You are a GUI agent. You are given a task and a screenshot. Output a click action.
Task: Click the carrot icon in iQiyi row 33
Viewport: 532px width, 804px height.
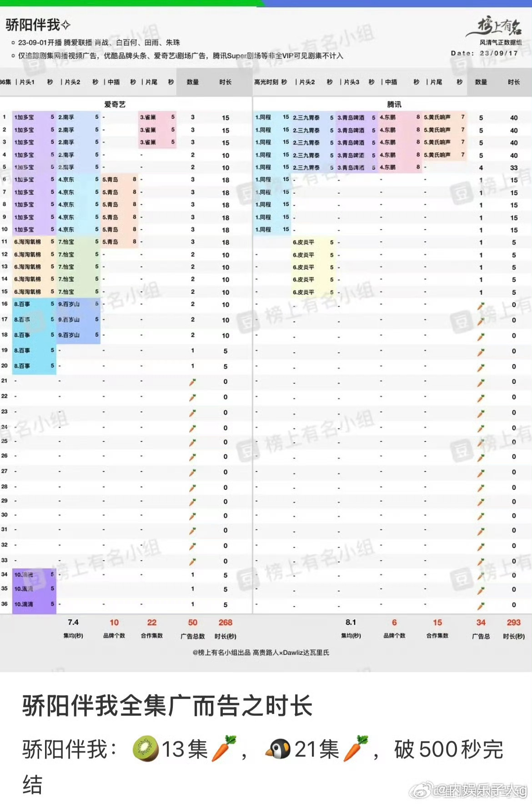tap(192, 562)
